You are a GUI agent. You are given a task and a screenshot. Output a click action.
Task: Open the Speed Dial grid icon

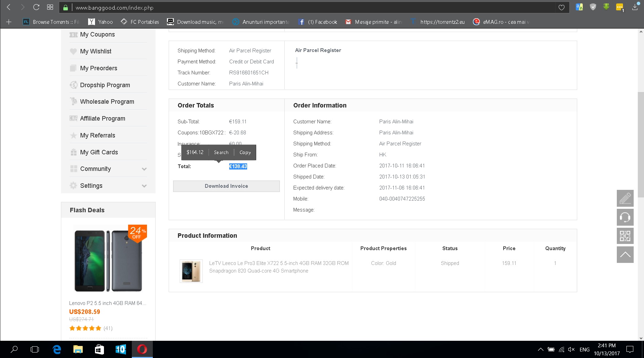[50, 7]
